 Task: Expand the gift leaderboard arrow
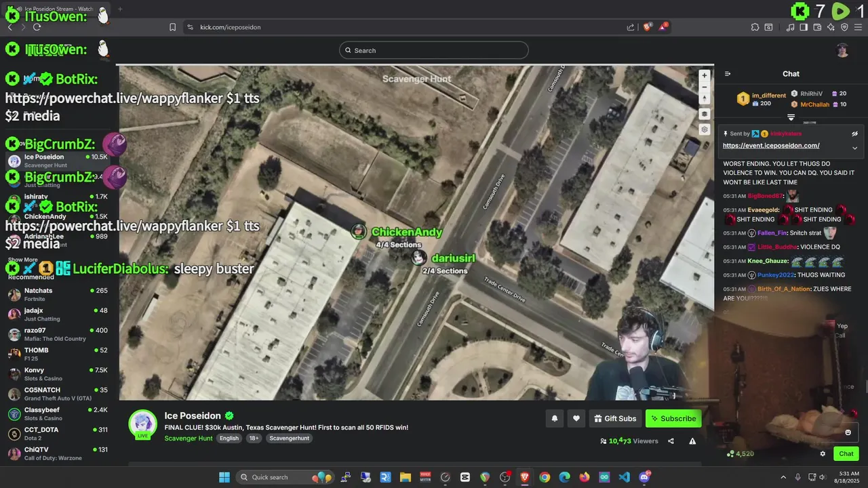click(791, 117)
